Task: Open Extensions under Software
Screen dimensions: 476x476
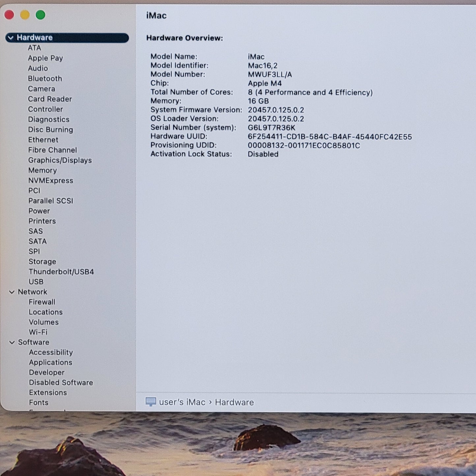Action: tap(48, 393)
